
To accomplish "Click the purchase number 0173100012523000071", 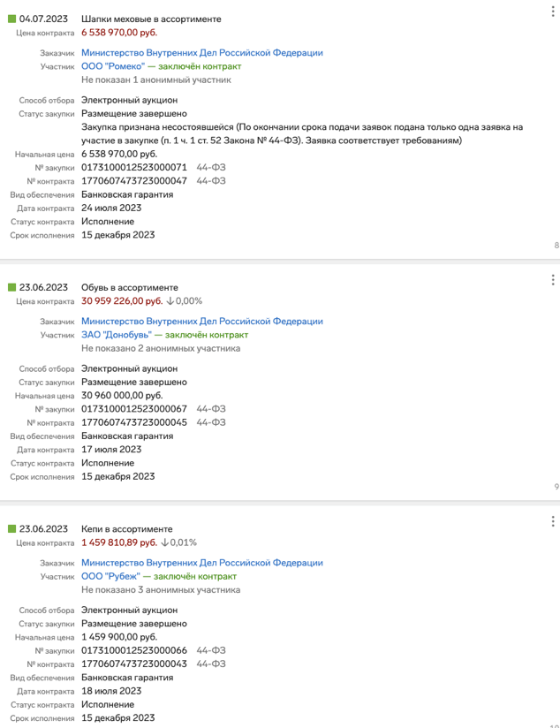I will pos(134,167).
